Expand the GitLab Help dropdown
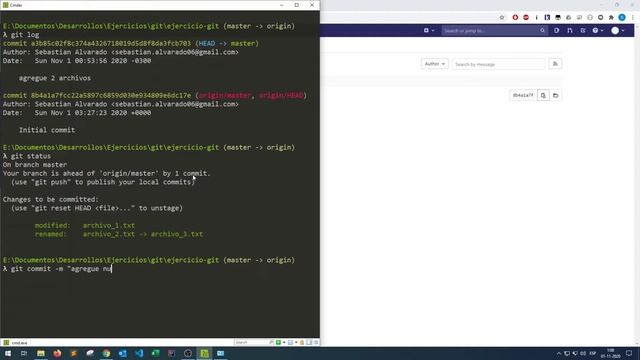Image resolution: width=640 pixels, height=360 pixels. [598, 31]
